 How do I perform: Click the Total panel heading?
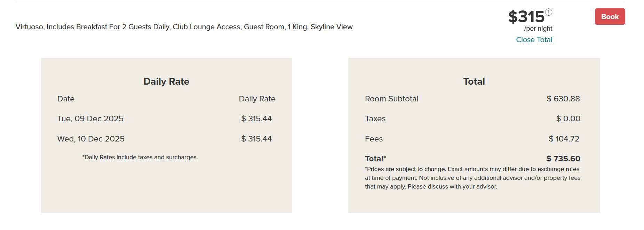pyautogui.click(x=474, y=82)
